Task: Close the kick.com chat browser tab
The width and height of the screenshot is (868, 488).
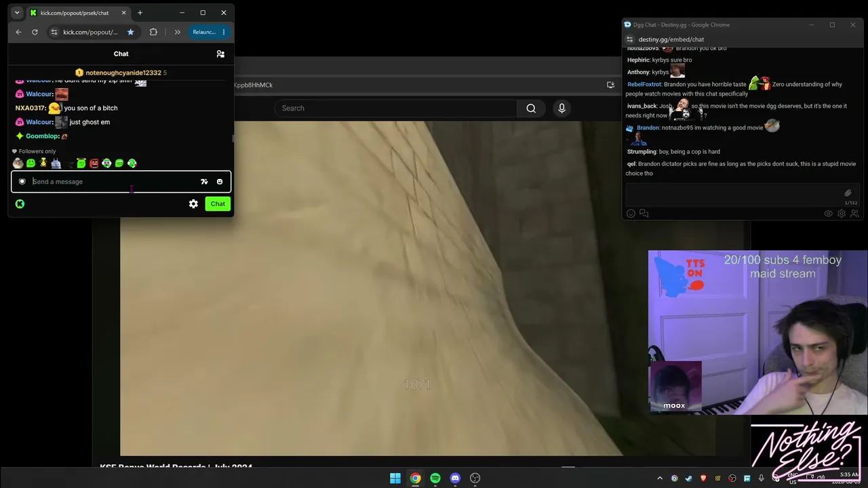Action: coord(123,13)
